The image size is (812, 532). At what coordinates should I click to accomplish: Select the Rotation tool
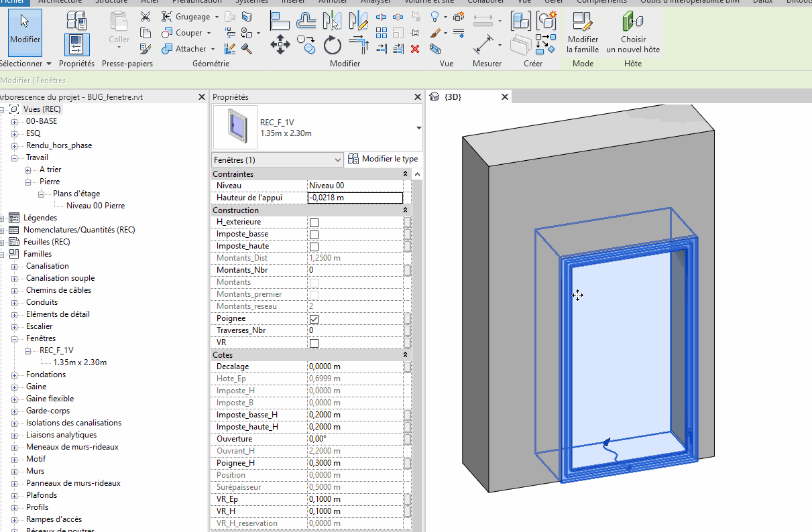tap(333, 45)
